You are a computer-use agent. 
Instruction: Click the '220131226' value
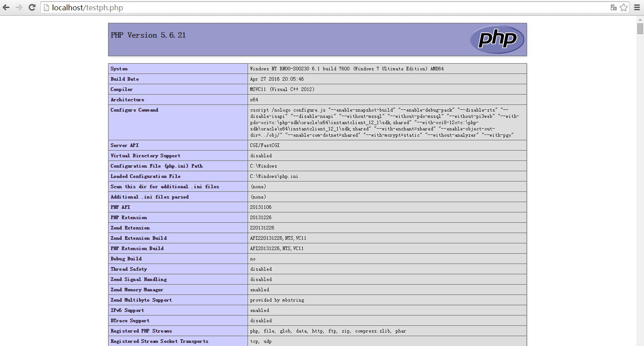click(x=262, y=228)
